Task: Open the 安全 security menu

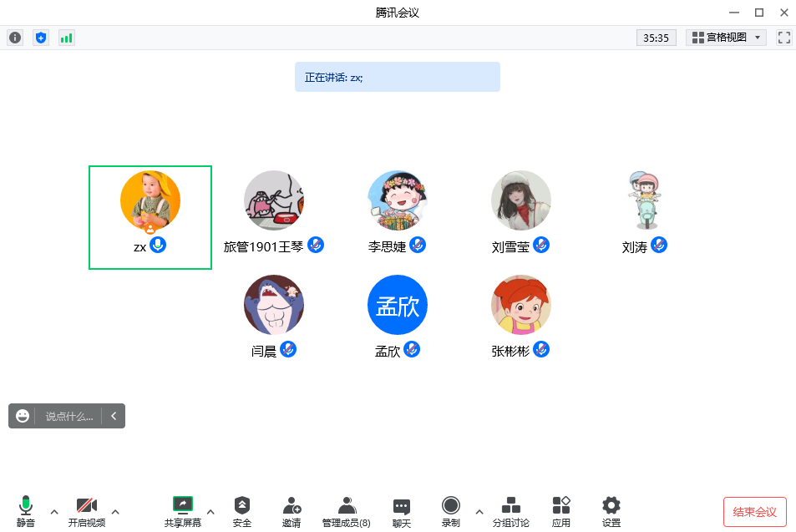Action: (242, 512)
